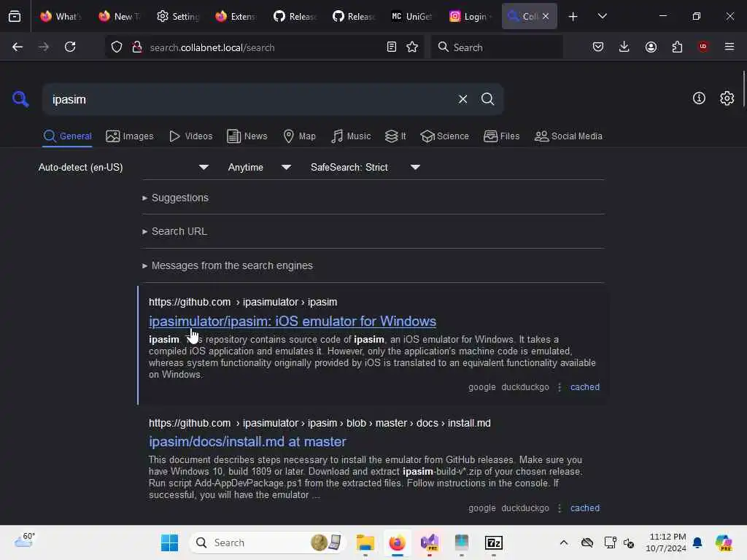Screen dimensions: 747x560
Task: Open the Extensions puzzle icon
Action: (677, 47)
